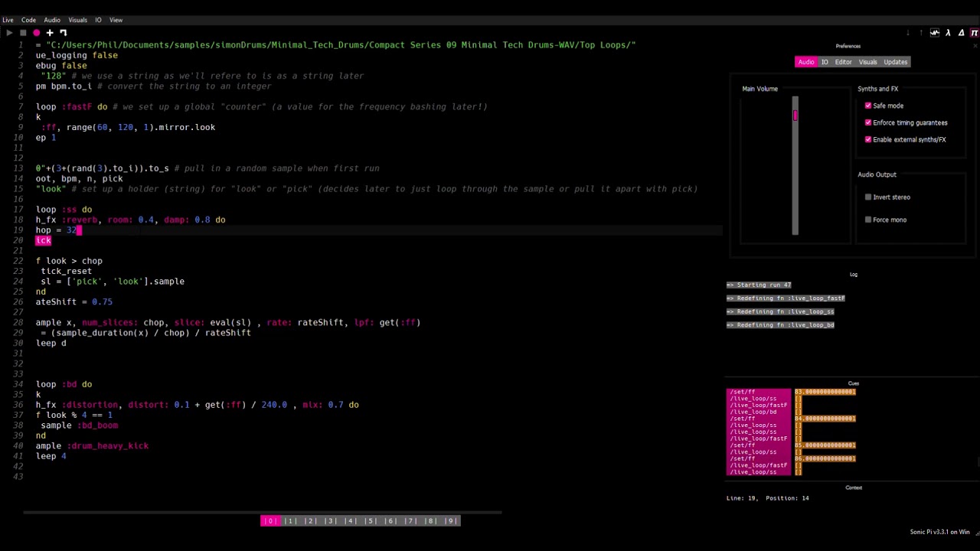Open the Code menu
Image resolution: width=980 pixels, height=551 pixels.
28,20
